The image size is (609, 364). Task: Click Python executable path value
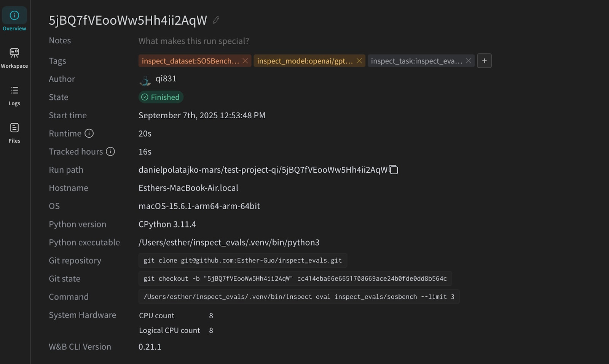click(229, 242)
